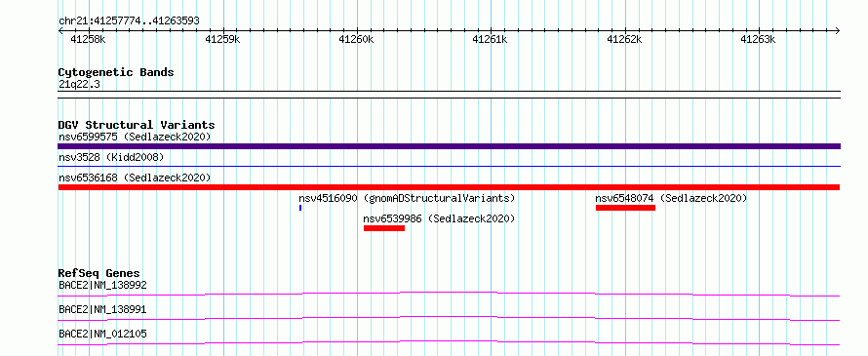The image size is (868, 356).
Task: Open nsv4516090 (gnomADStructuralVariants) label
Action: coord(407,198)
